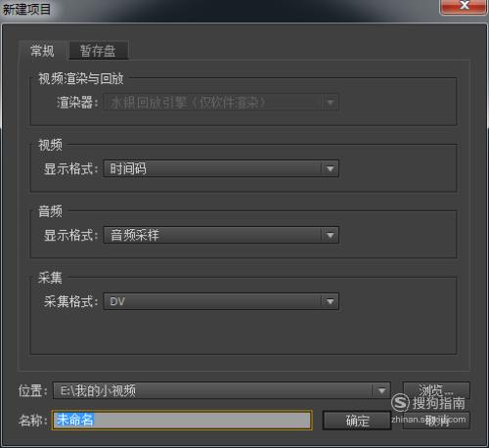Click the 视频渲染与回放 group label
This screenshot has height=448, width=489.
click(x=81, y=78)
